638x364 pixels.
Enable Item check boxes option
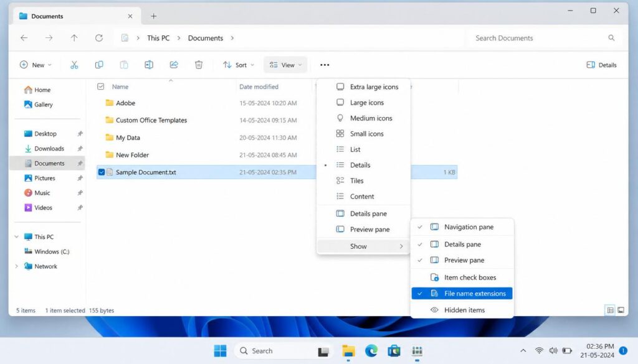pyautogui.click(x=462, y=278)
